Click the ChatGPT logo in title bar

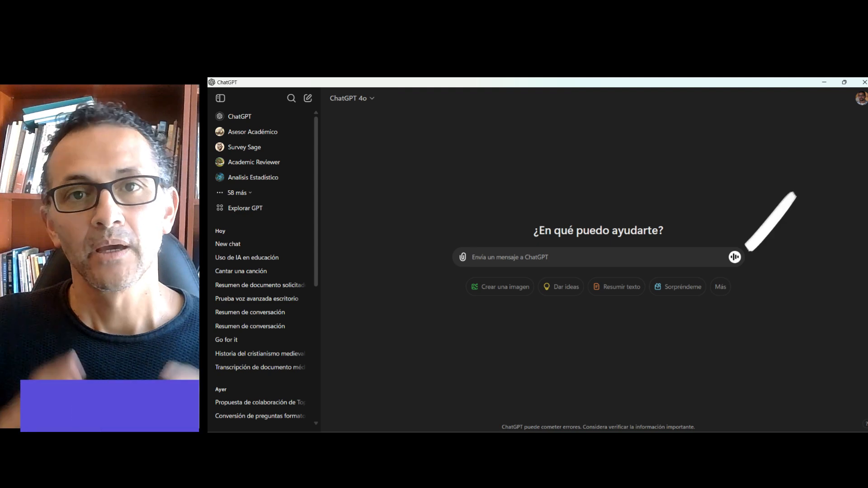pos(212,82)
